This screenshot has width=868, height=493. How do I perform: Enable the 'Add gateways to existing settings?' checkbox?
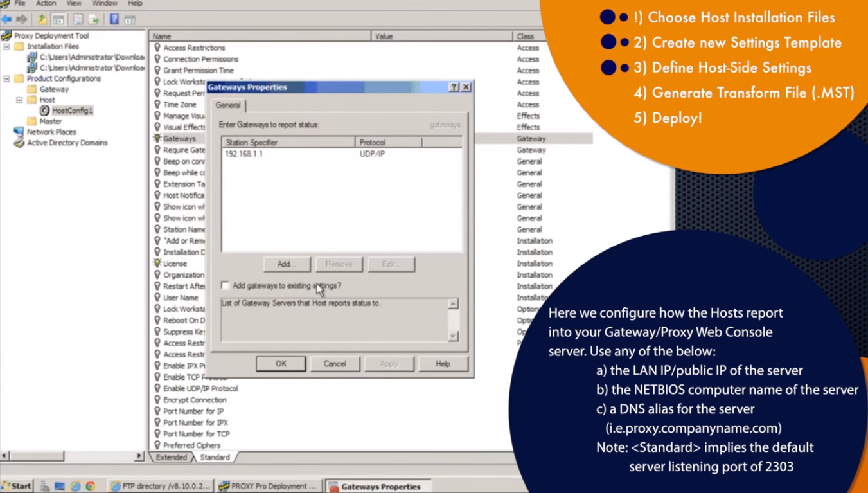point(225,285)
